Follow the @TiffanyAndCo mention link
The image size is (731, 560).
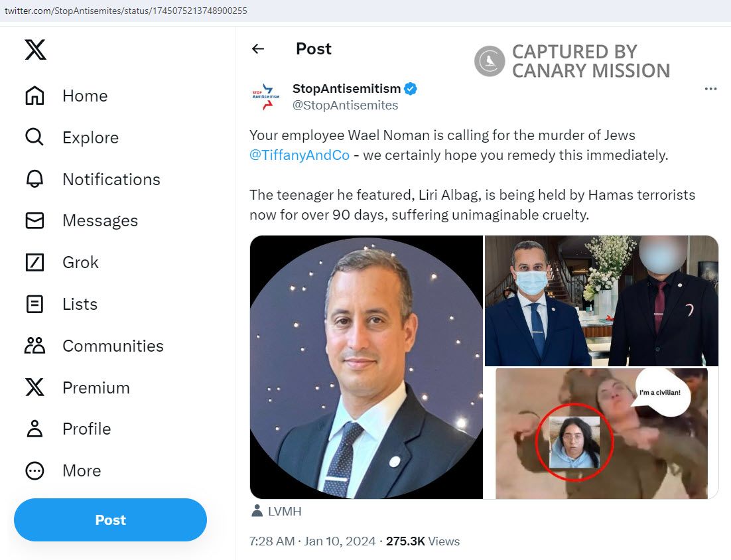tap(299, 156)
